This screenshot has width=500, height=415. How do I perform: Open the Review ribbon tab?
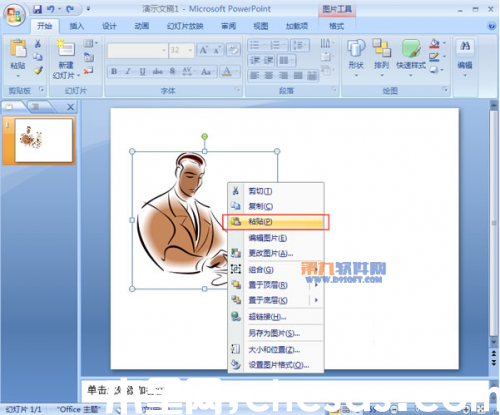[x=229, y=26]
